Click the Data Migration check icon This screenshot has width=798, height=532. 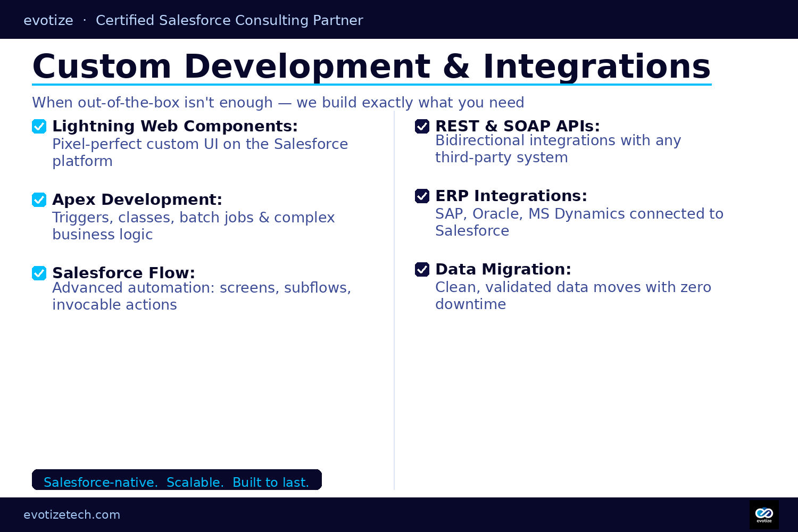pos(422,270)
